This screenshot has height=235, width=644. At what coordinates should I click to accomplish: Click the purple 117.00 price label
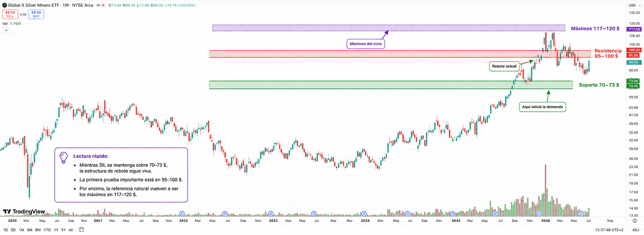(x=634, y=29)
